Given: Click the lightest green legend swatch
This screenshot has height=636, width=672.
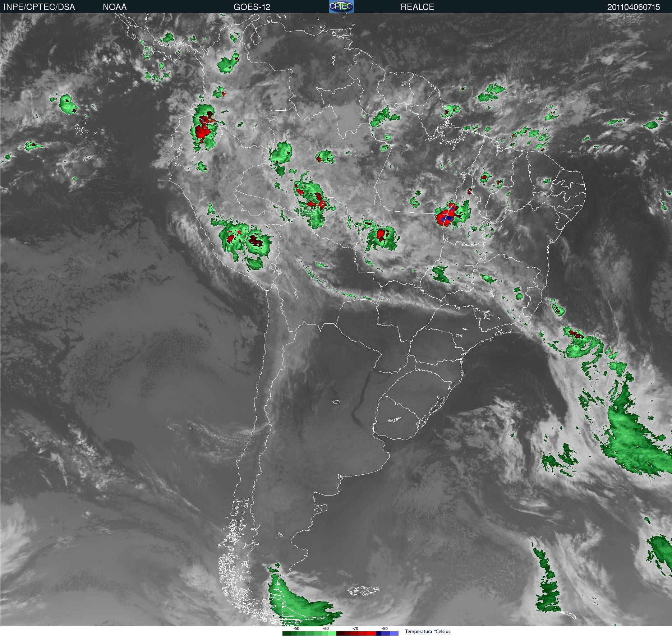Looking at the screenshot, I should pyautogui.click(x=332, y=633).
